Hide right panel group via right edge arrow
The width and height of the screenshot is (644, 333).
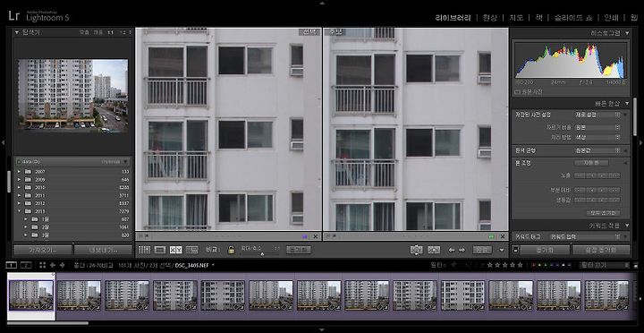click(x=640, y=142)
